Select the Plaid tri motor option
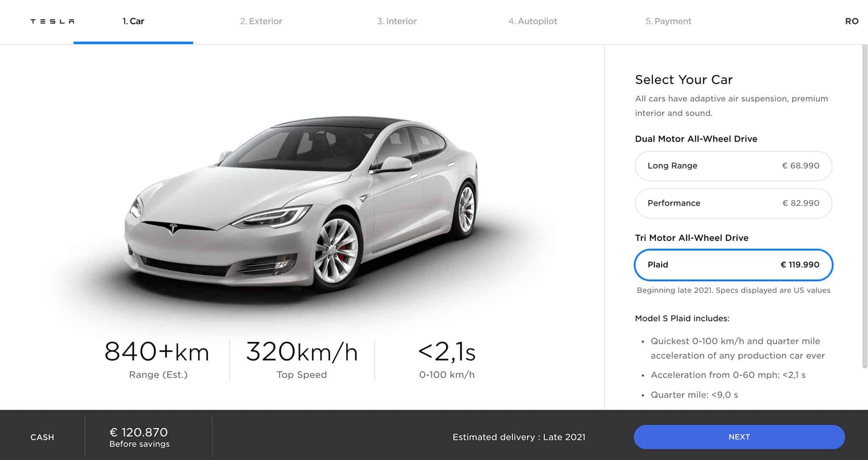The height and width of the screenshot is (460, 868). pyautogui.click(x=733, y=265)
